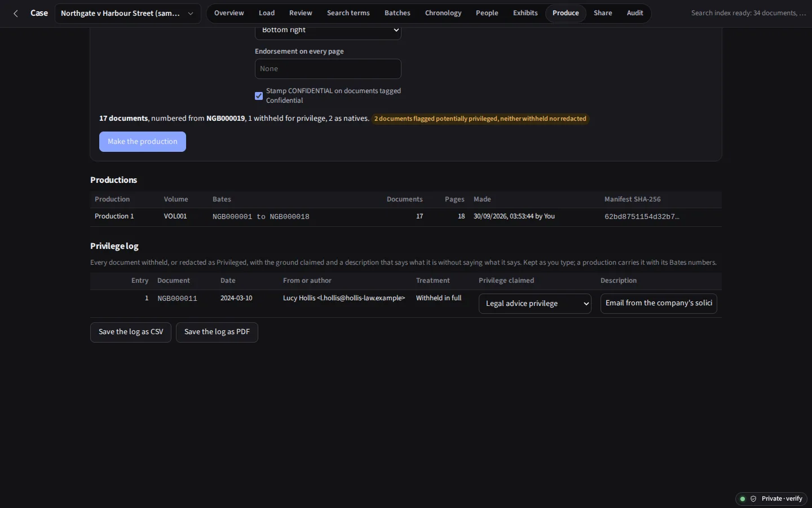Click the Privilege log heading
The width and height of the screenshot is (812, 508).
tap(114, 246)
